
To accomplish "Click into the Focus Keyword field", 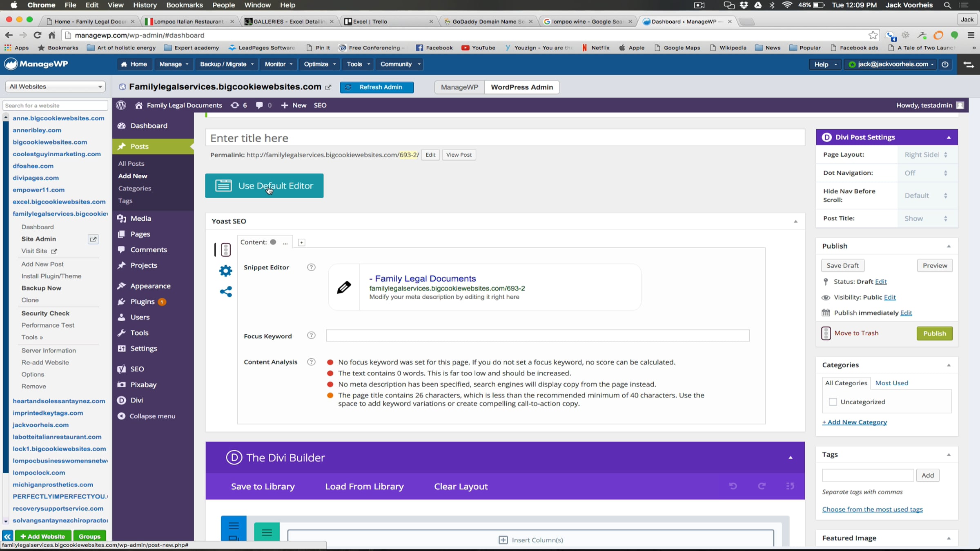I will tap(537, 335).
